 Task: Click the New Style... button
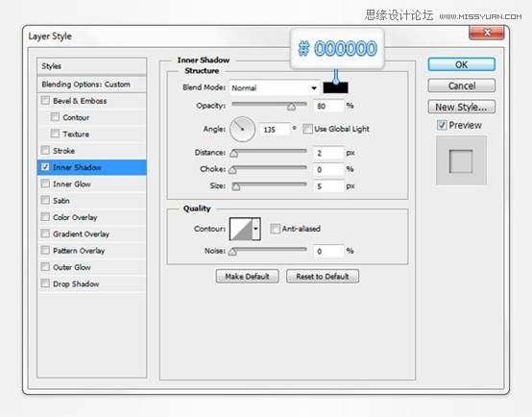coord(462,107)
